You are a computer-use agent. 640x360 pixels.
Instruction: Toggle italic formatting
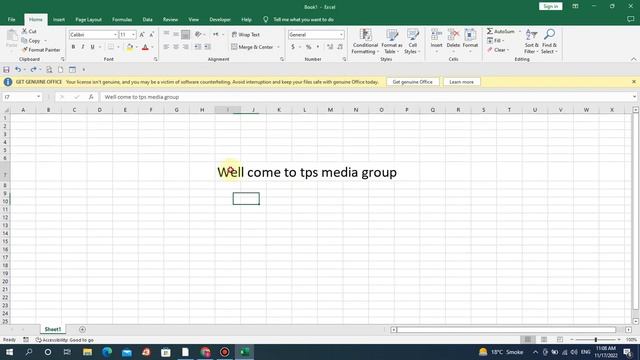coord(83,47)
